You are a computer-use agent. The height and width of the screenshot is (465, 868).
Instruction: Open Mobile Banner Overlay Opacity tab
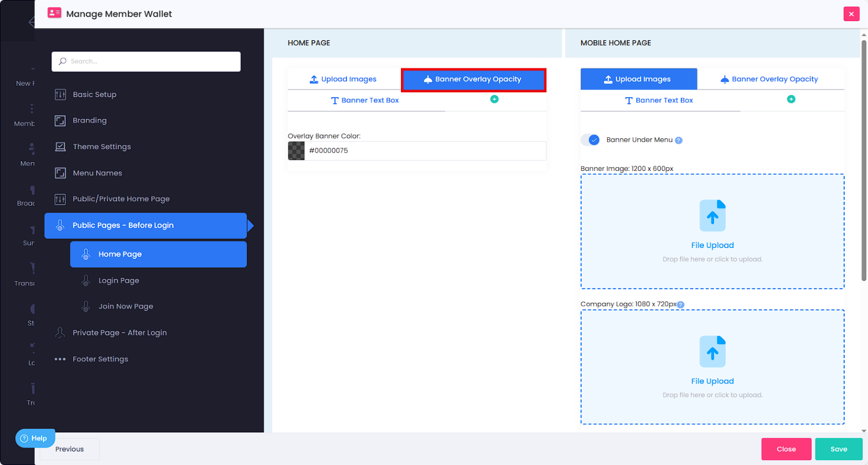[770, 79]
